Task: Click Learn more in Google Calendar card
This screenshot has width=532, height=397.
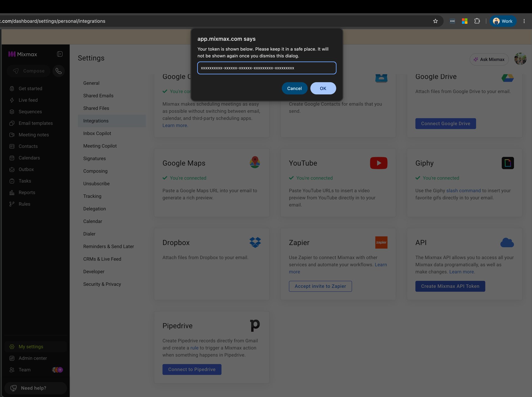Action: tap(175, 125)
